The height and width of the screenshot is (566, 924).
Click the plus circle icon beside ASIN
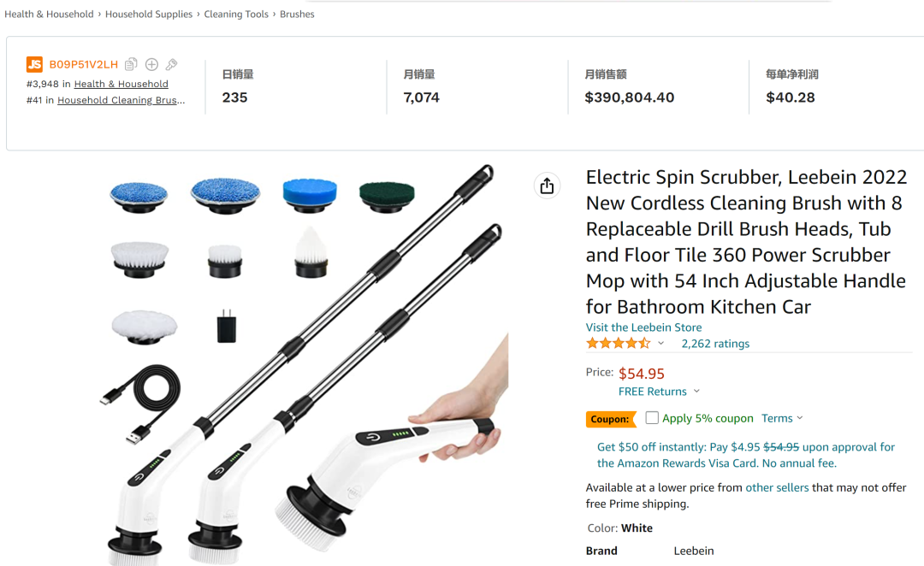151,64
